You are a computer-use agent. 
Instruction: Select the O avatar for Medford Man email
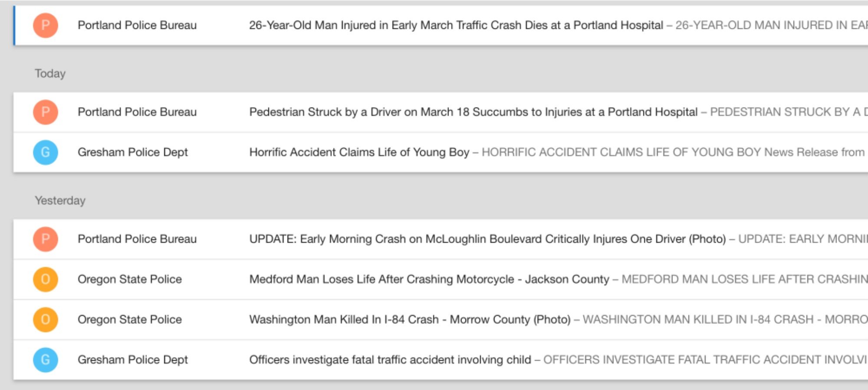coord(46,279)
